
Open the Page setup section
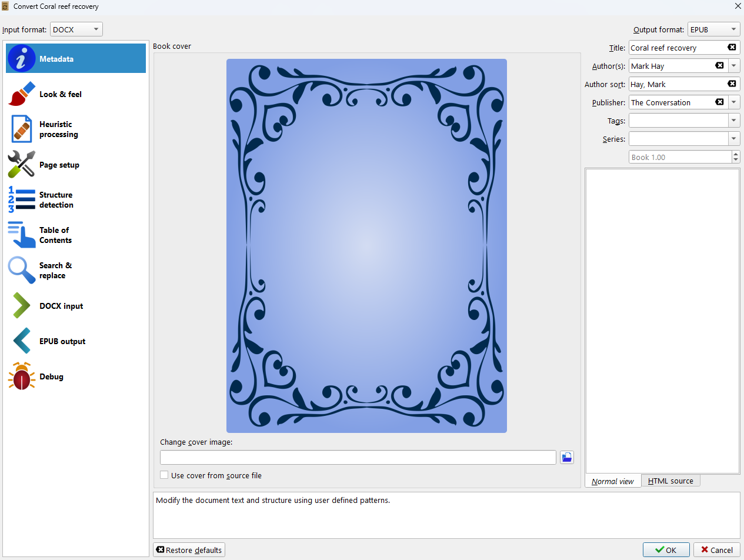pyautogui.click(x=75, y=164)
